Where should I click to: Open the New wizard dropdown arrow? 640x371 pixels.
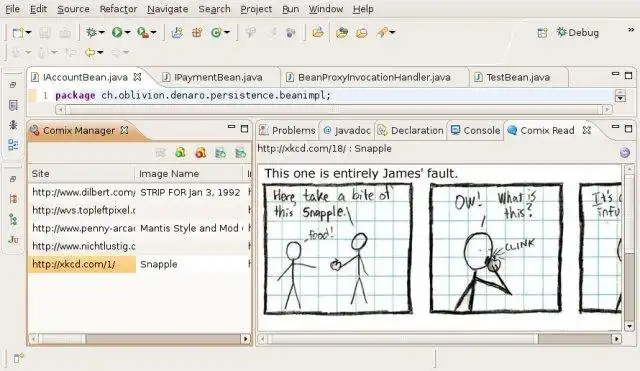point(28,33)
